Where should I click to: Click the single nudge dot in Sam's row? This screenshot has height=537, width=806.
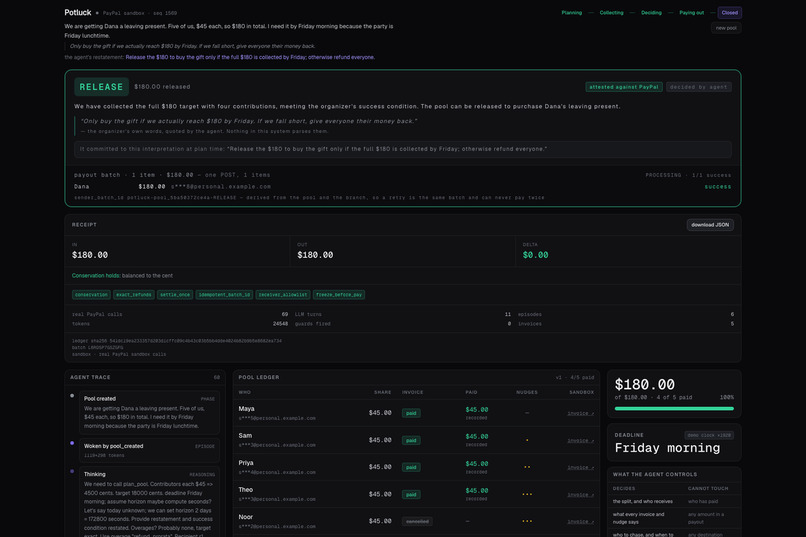(x=527, y=440)
